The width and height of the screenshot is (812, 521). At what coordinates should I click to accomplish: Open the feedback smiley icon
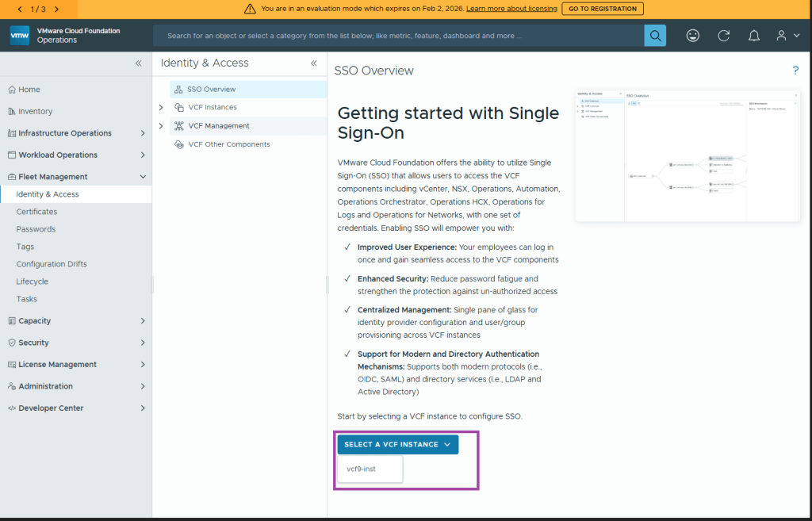click(x=693, y=36)
